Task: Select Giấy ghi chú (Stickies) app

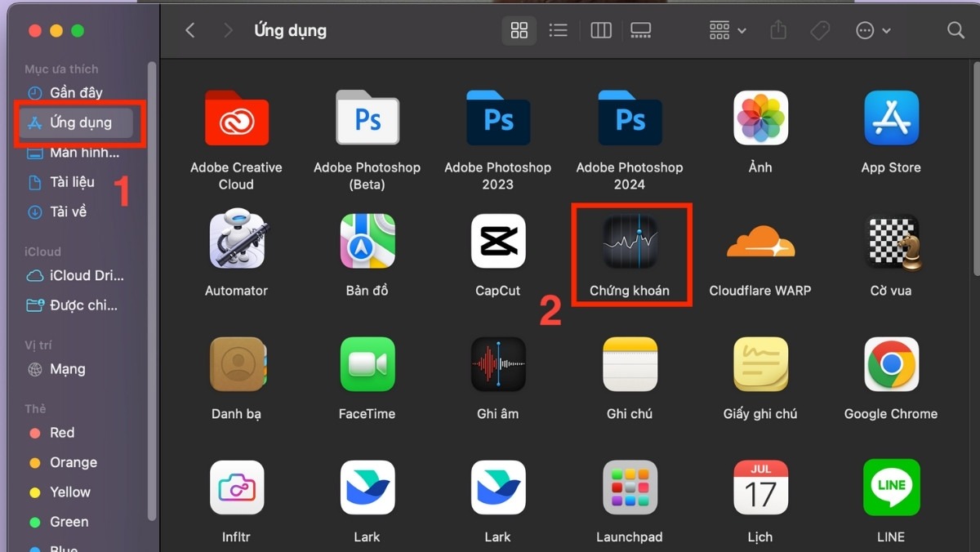Action: pos(760,364)
